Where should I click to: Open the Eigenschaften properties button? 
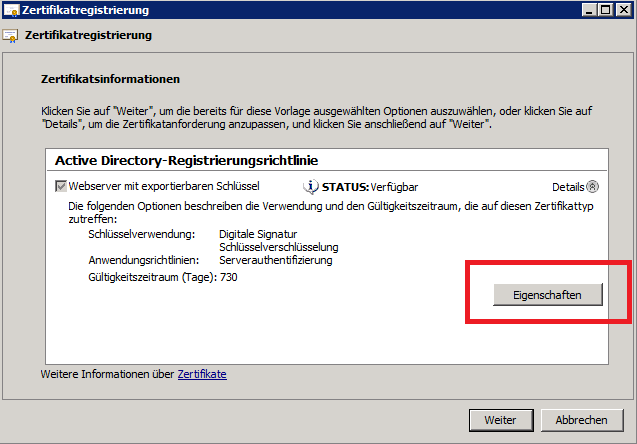click(x=550, y=293)
